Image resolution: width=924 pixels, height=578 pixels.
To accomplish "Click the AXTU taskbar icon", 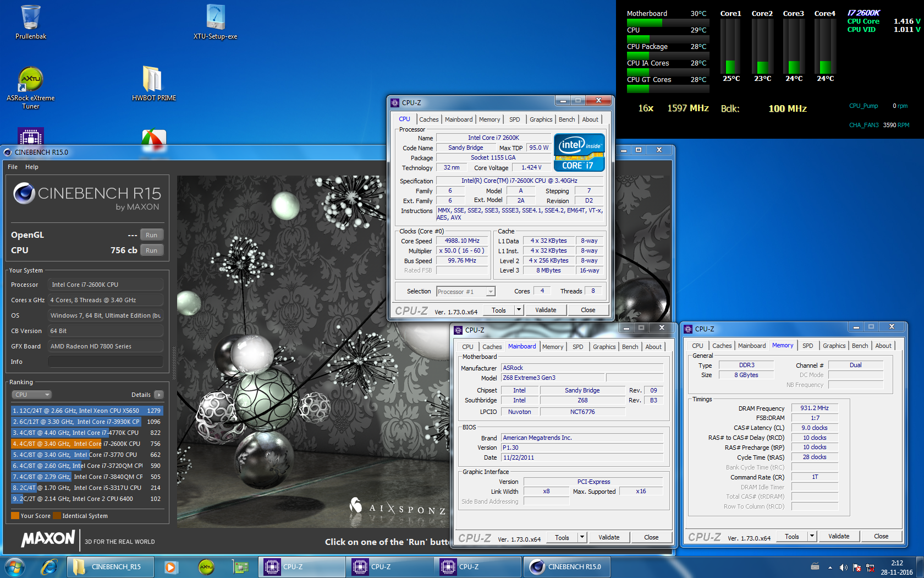I will point(206,566).
